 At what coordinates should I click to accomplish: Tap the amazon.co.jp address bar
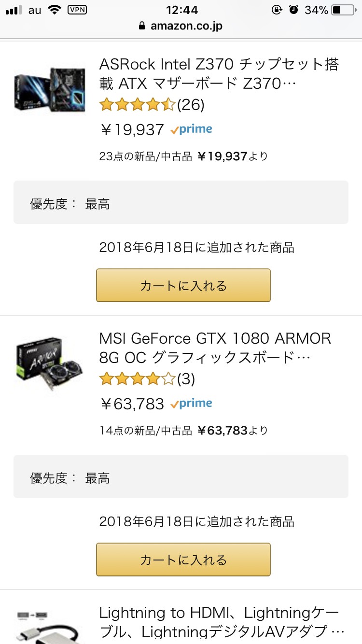point(181,26)
